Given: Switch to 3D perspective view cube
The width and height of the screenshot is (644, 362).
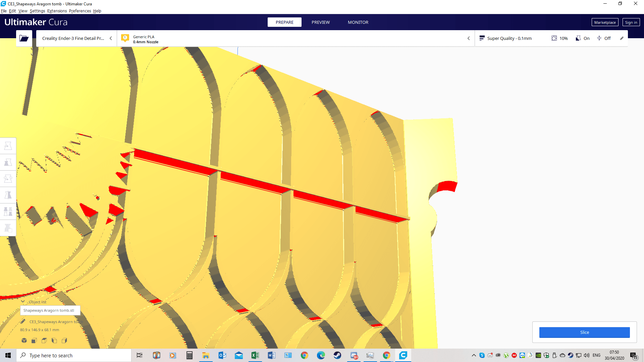Looking at the screenshot, I should coord(24,341).
